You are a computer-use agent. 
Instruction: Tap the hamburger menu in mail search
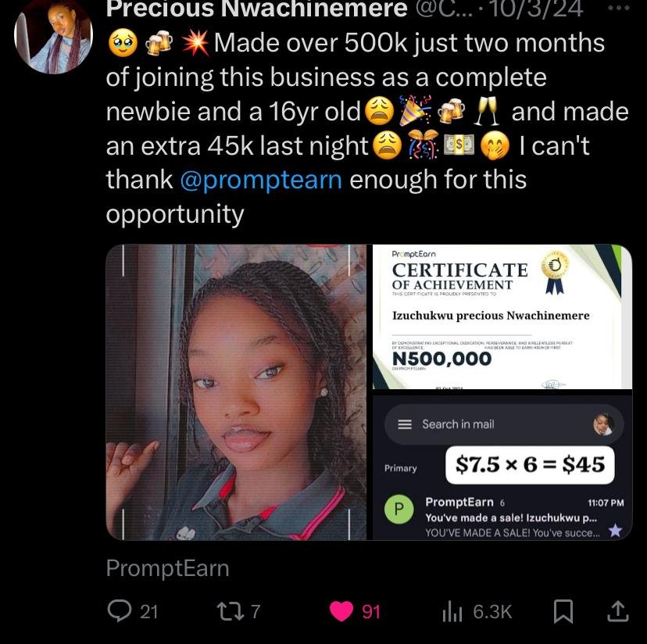click(x=405, y=424)
